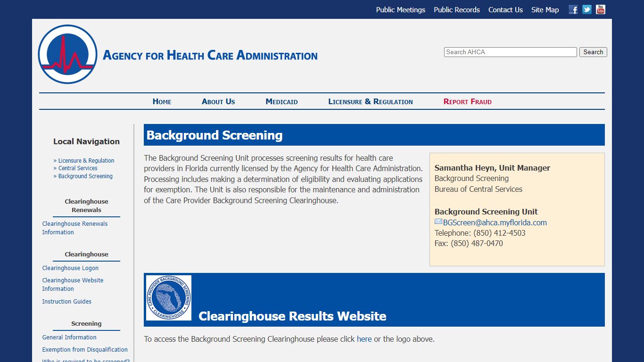Click the here hyperlink to access the Clearinghouse
The width and height of the screenshot is (644, 362).
click(364, 339)
